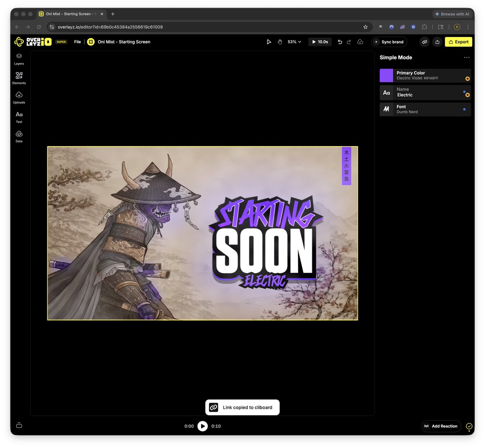The image size is (485, 448).
Task: Close the Oni Mist browser tab
Action: 102,14
